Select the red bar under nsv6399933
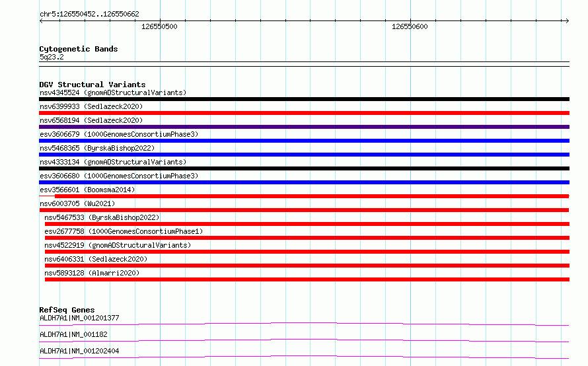 point(304,113)
